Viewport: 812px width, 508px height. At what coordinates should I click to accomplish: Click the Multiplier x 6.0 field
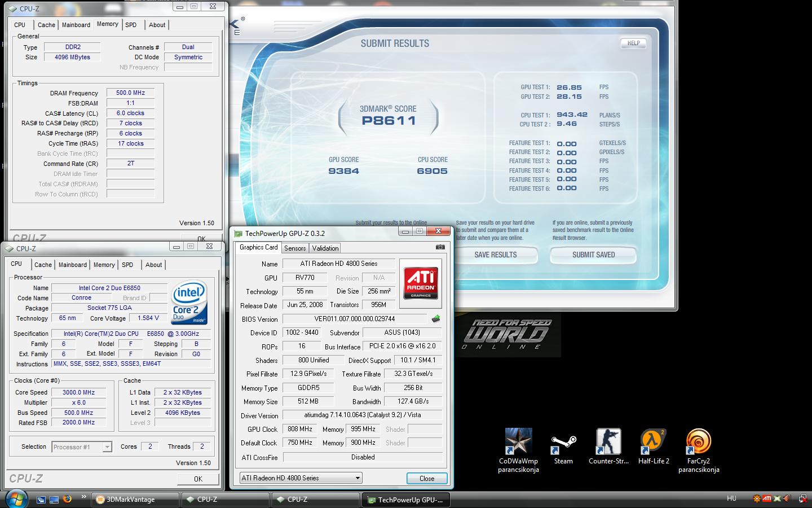click(x=78, y=402)
